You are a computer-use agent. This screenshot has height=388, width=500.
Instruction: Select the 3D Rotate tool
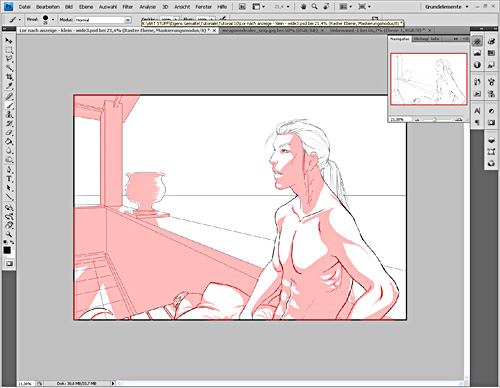[9, 208]
